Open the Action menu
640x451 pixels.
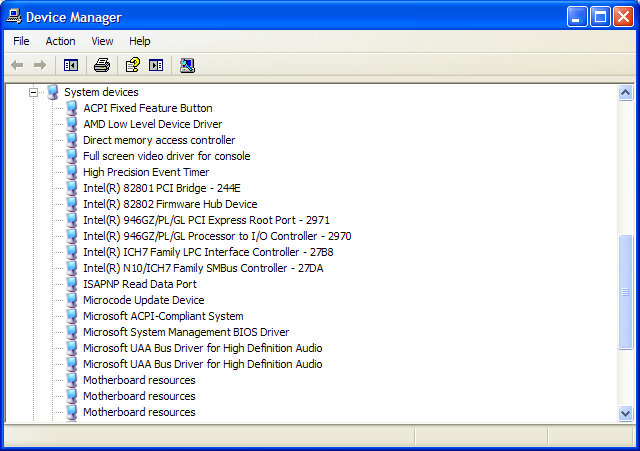(x=60, y=41)
